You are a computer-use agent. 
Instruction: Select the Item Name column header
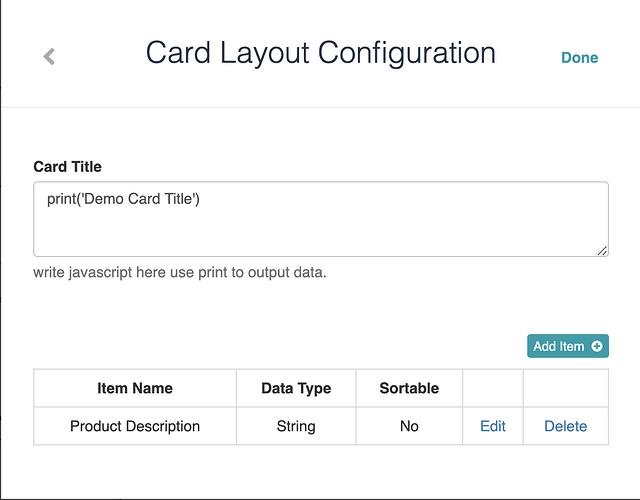pyautogui.click(x=135, y=388)
